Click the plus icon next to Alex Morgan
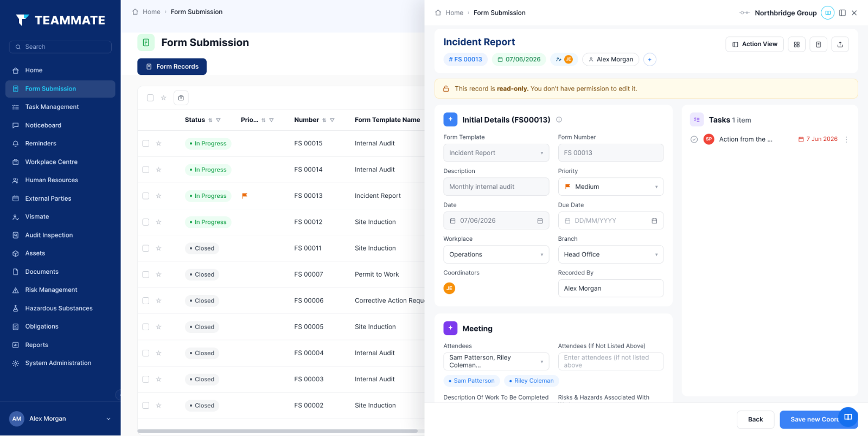This screenshot has height=436, width=868. pos(649,60)
